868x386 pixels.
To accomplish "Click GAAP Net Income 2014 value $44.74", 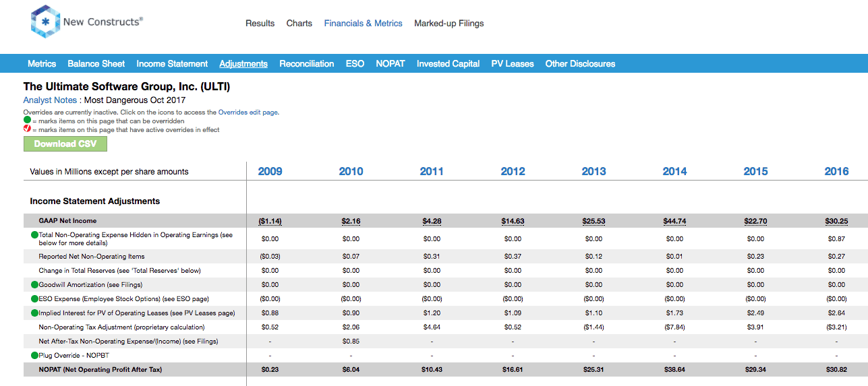I will click(674, 221).
